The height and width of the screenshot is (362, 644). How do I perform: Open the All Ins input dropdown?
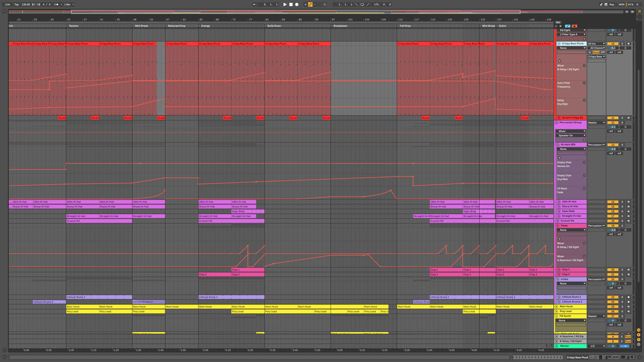[596, 43]
